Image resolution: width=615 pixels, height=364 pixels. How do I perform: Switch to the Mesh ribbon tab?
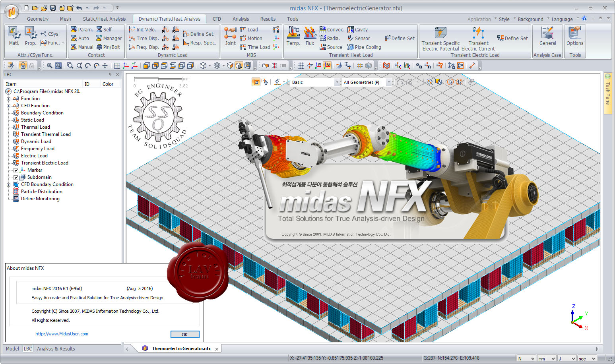(x=66, y=19)
